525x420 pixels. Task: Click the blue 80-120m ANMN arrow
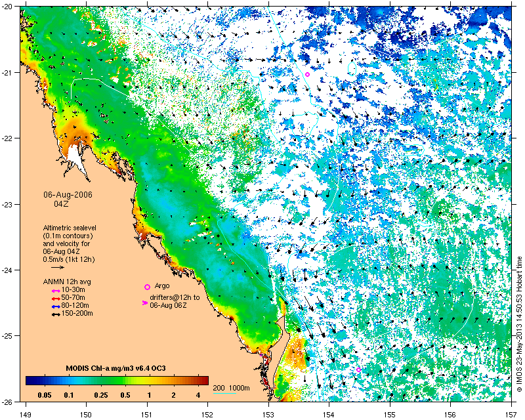tap(56, 306)
